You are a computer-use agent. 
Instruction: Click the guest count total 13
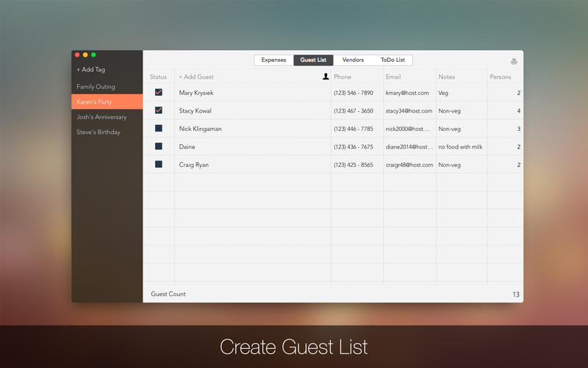[x=516, y=294]
